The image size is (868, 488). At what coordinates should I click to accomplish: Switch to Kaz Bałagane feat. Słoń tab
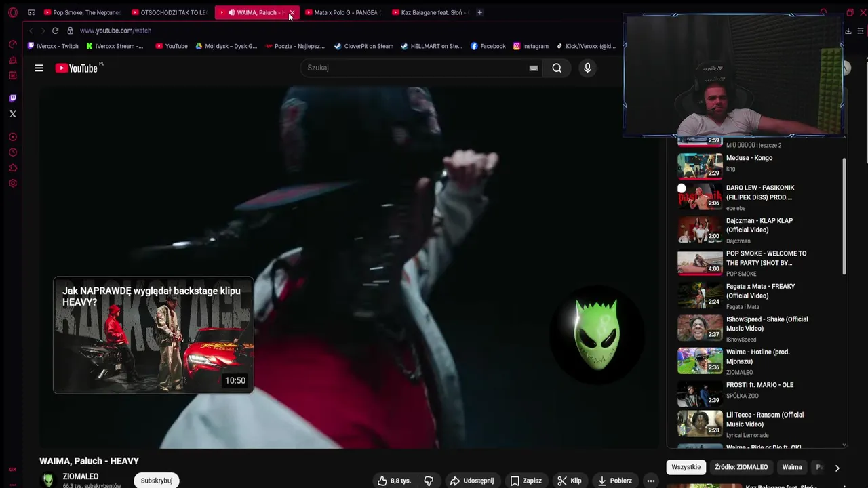(430, 12)
